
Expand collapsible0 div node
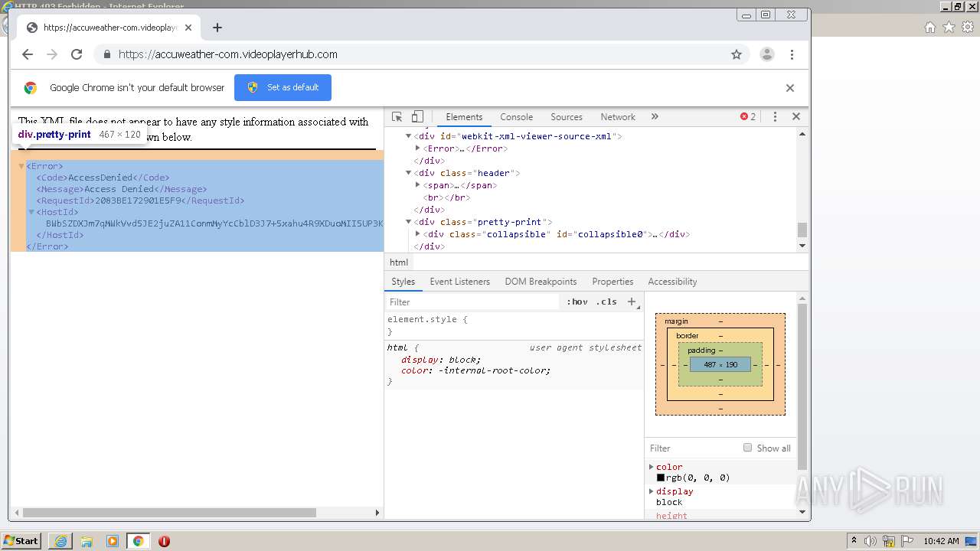coord(418,234)
